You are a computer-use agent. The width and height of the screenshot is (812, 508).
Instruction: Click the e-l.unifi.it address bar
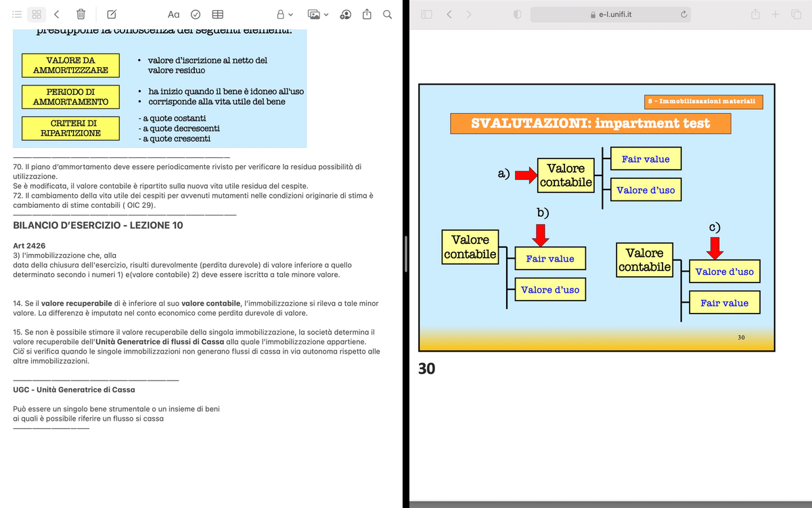point(610,14)
